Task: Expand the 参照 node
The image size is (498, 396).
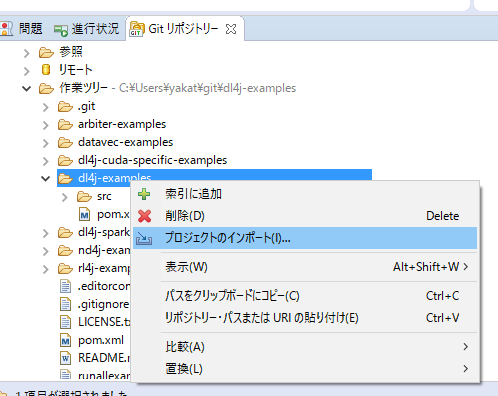Action: [27, 53]
